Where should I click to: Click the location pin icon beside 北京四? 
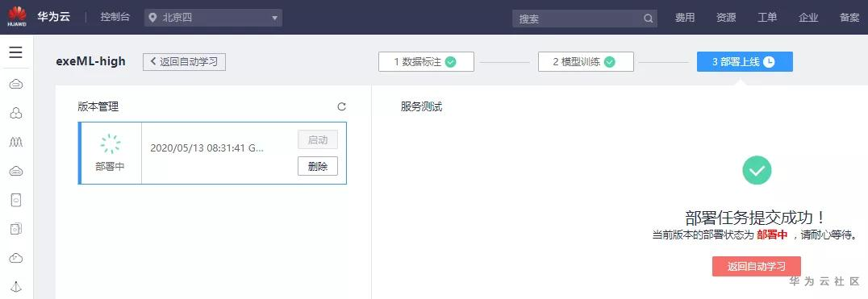coord(152,18)
